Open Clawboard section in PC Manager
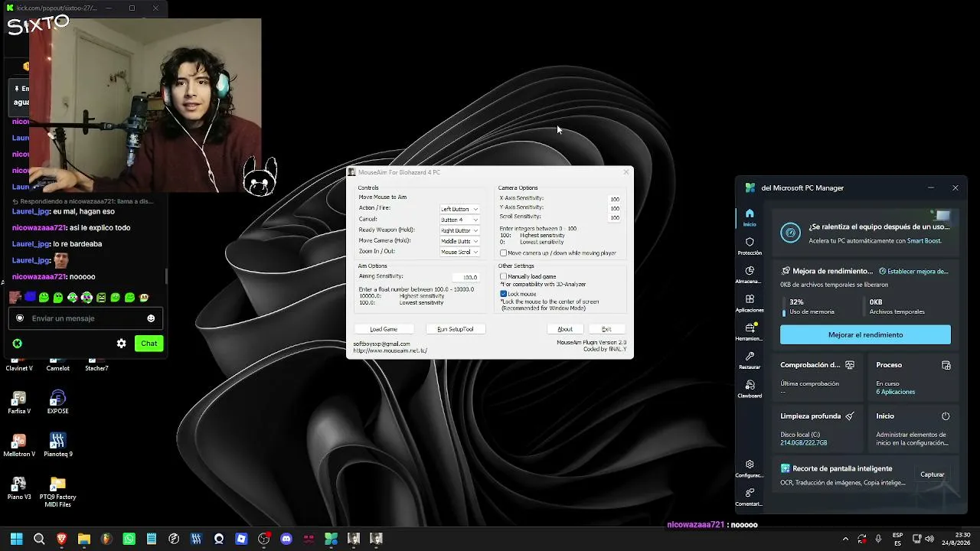The height and width of the screenshot is (551, 980). [x=750, y=389]
